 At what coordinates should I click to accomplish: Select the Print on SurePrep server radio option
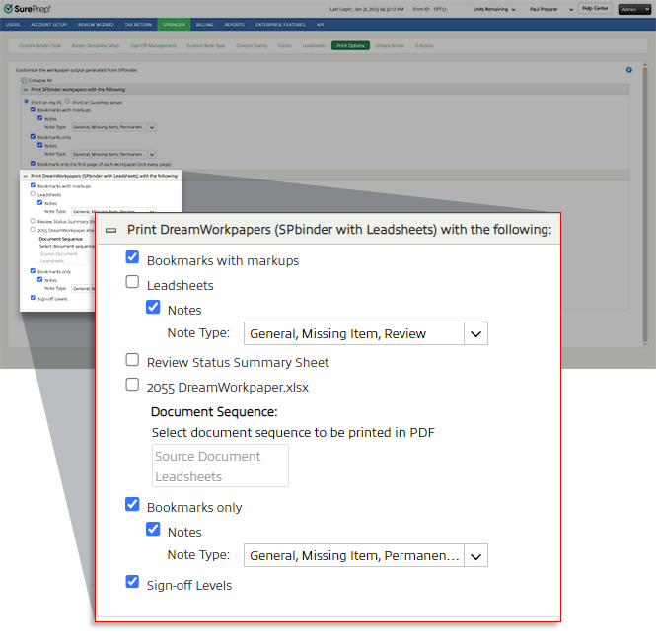(66, 101)
